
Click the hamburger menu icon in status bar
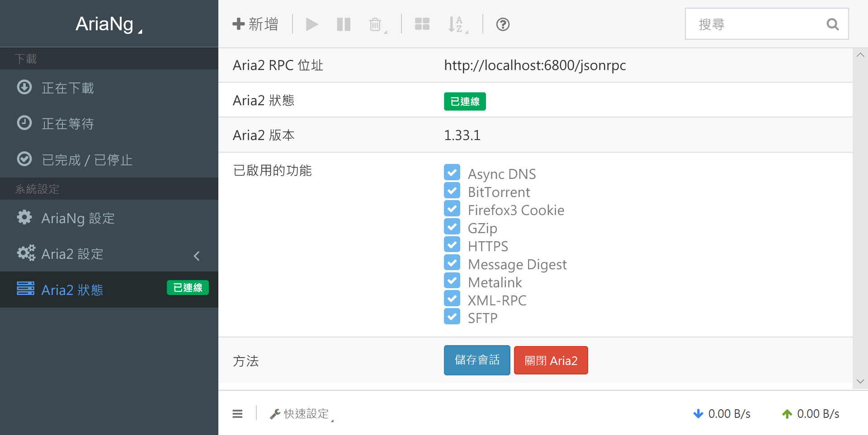[x=237, y=413]
